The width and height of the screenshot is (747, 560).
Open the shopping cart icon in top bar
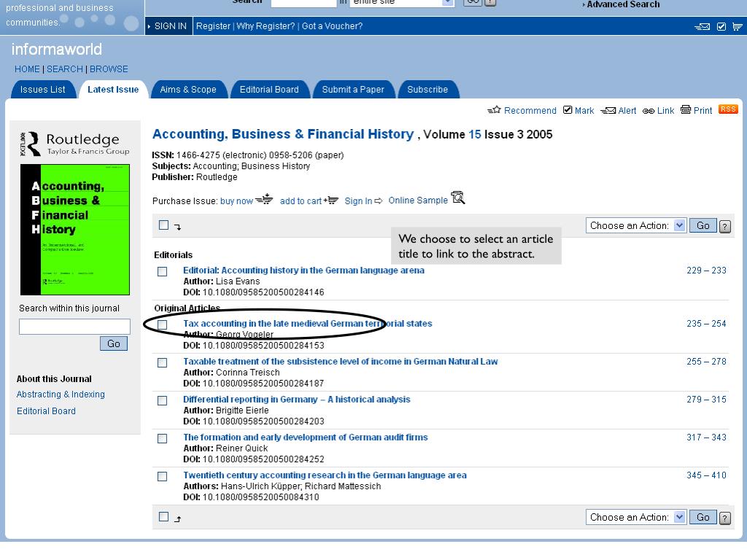tap(738, 27)
